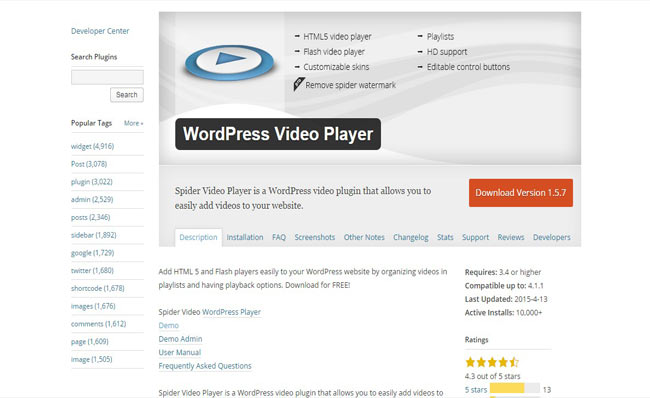Click the 'Customizable skins' feature text

[x=336, y=67]
